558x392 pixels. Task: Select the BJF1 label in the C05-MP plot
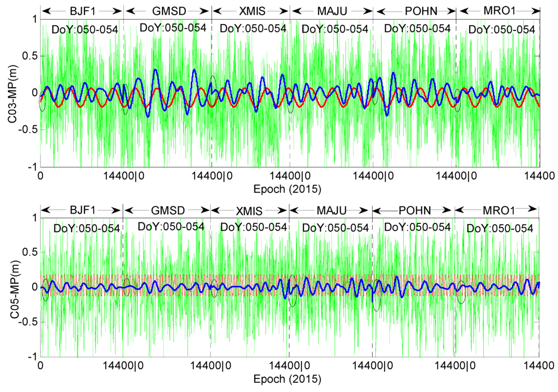pos(82,210)
